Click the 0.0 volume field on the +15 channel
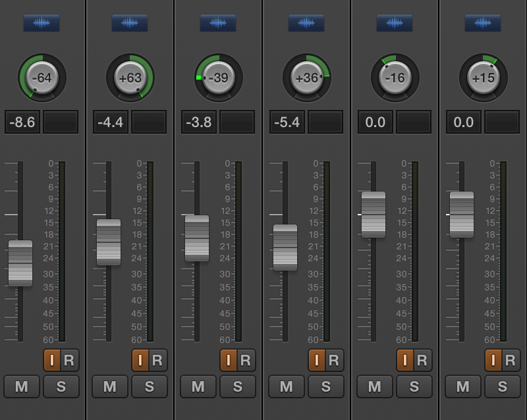The image size is (527, 420). point(464,122)
